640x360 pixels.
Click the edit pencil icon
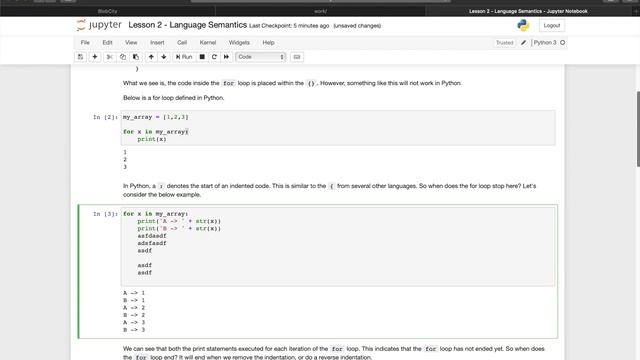(x=524, y=42)
